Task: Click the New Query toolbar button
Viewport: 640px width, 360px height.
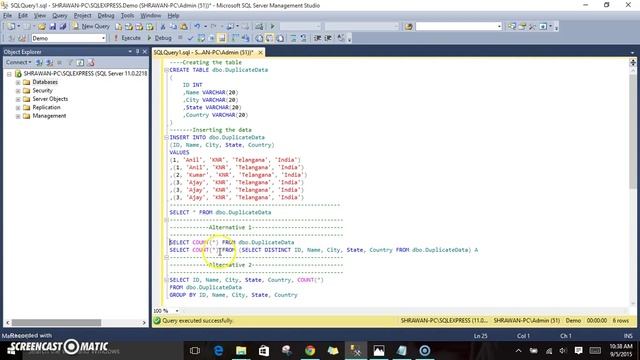Action: [91, 26]
